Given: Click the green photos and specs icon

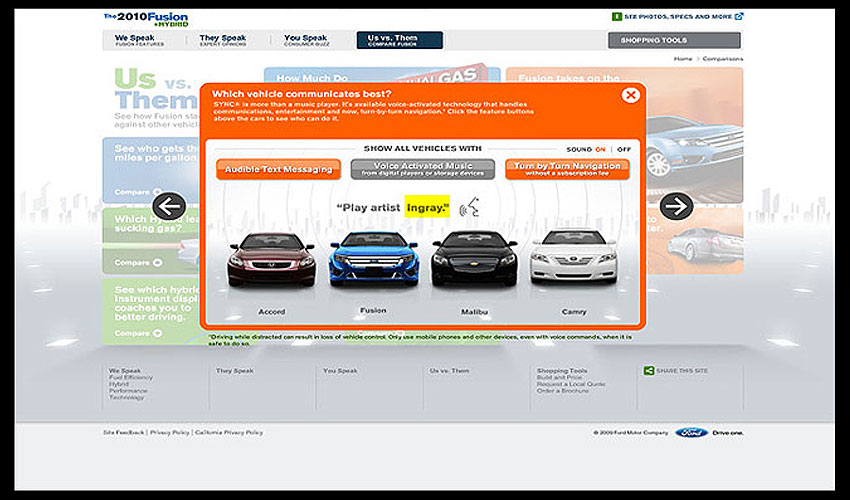Looking at the screenshot, I should click(x=616, y=16).
